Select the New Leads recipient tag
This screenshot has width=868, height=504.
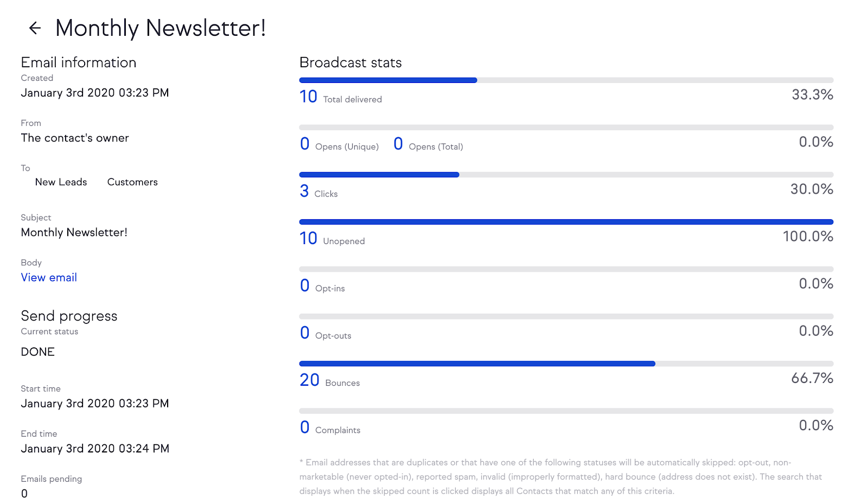(x=61, y=182)
